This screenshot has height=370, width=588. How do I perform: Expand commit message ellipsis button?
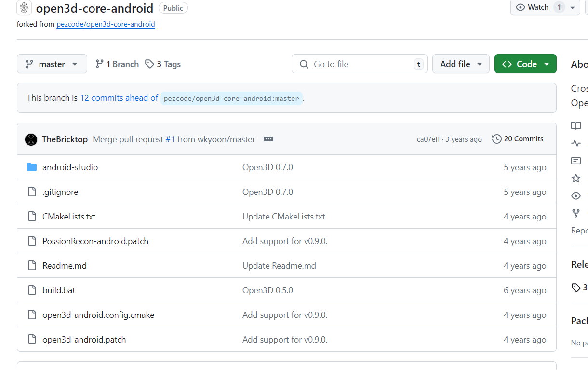coord(268,139)
